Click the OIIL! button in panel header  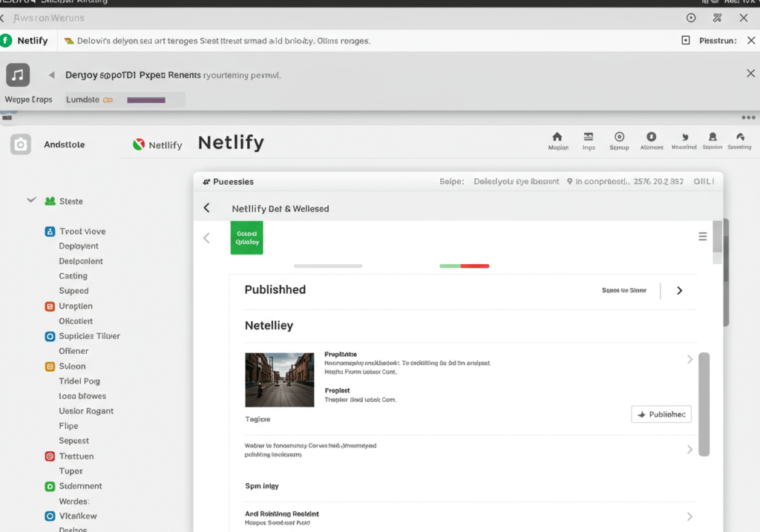click(704, 181)
